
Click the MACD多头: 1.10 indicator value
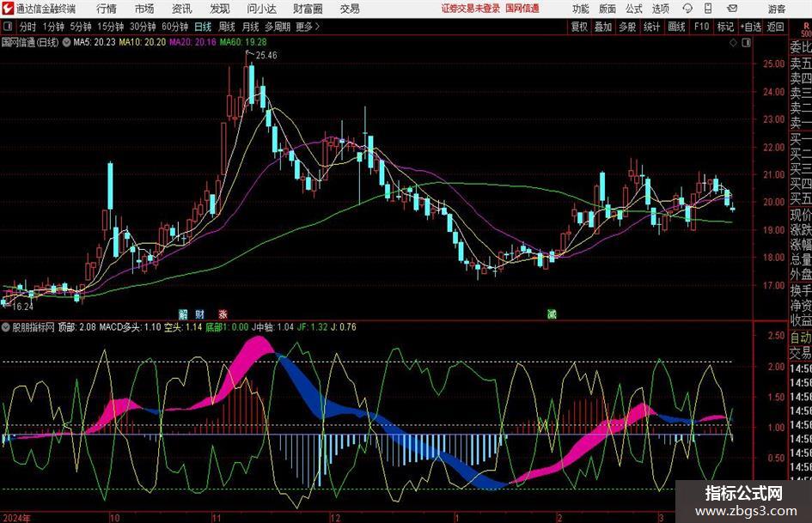[x=130, y=327]
